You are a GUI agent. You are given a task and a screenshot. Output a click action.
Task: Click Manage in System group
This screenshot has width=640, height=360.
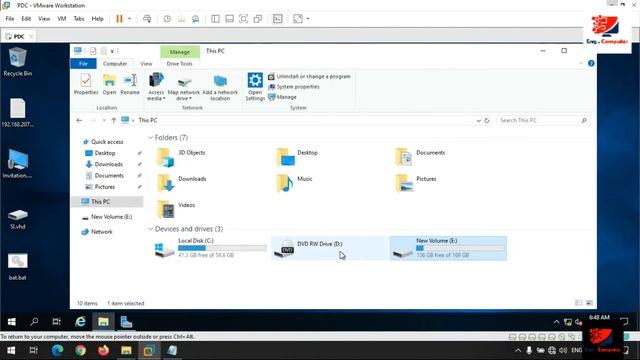pos(282,97)
